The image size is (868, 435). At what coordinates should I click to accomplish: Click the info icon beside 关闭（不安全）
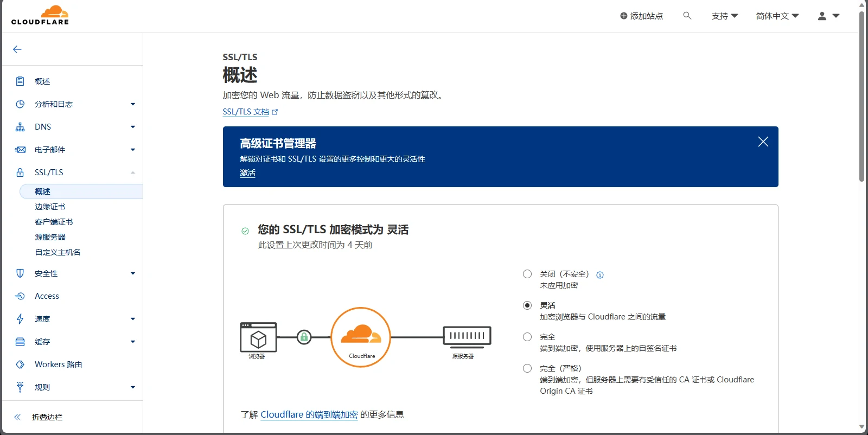click(600, 275)
